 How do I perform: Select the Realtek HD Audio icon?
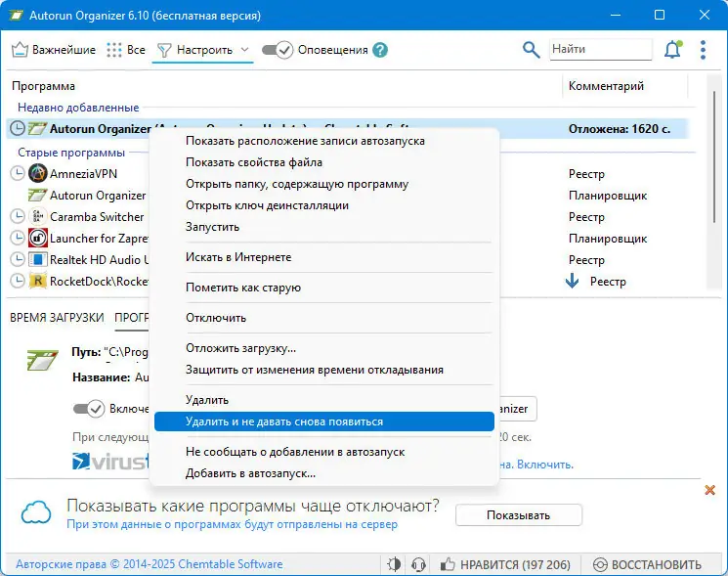click(37, 259)
